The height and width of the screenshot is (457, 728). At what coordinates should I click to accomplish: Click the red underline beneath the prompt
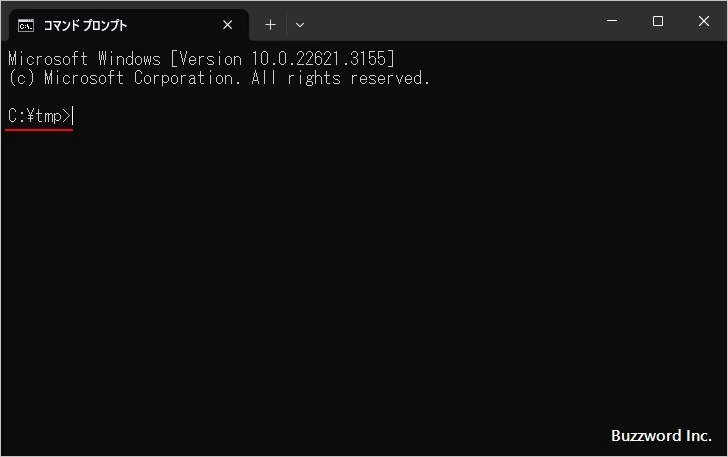pos(39,130)
